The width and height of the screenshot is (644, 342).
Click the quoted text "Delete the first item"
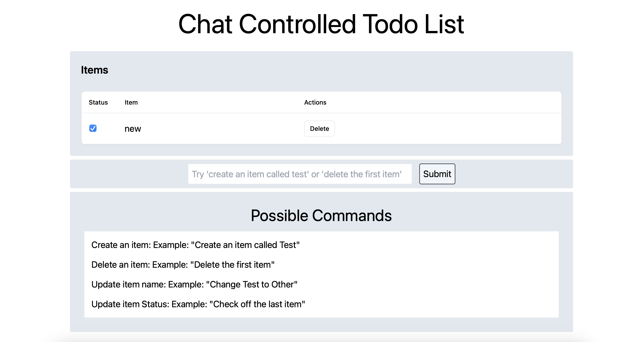click(x=232, y=265)
